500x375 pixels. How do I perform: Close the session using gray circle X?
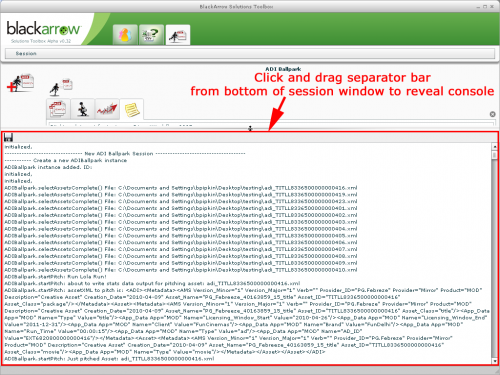click(492, 114)
